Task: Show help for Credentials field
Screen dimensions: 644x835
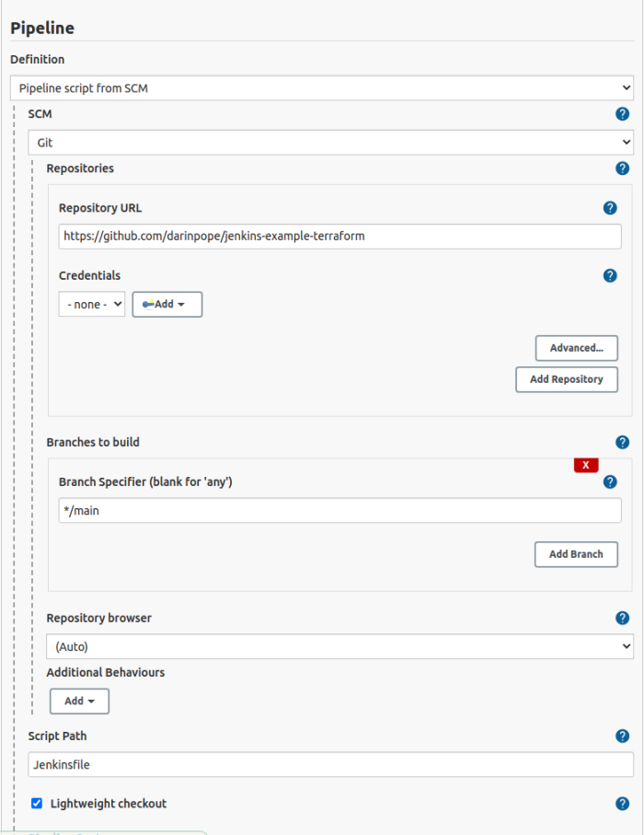Action: tap(610, 276)
